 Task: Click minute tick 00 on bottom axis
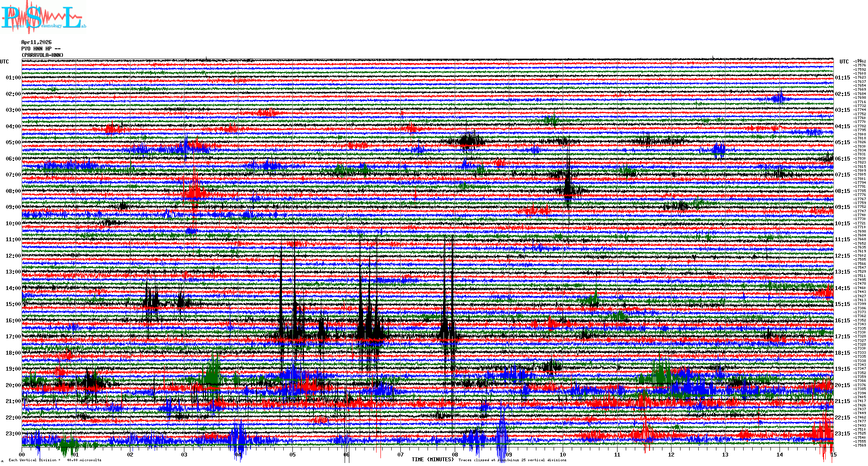pyautogui.click(x=22, y=455)
